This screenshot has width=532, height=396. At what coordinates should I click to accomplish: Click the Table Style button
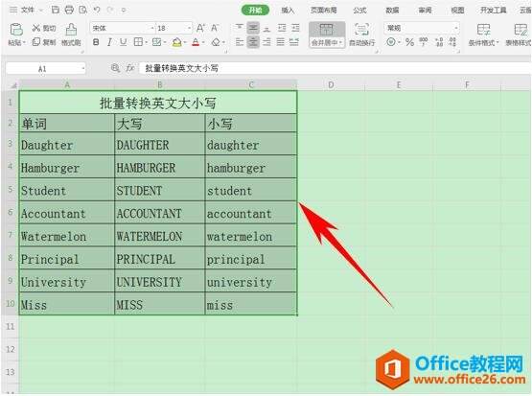coord(520,35)
